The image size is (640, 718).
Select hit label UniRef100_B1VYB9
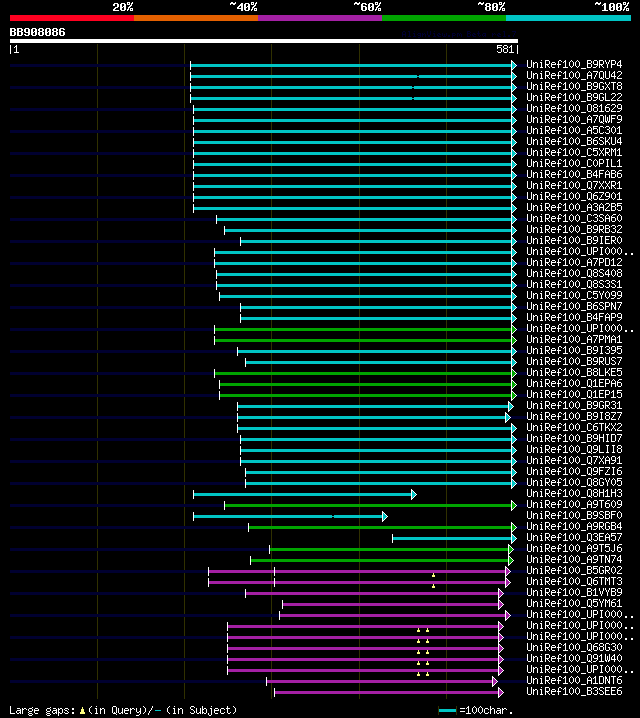pyautogui.click(x=574, y=592)
